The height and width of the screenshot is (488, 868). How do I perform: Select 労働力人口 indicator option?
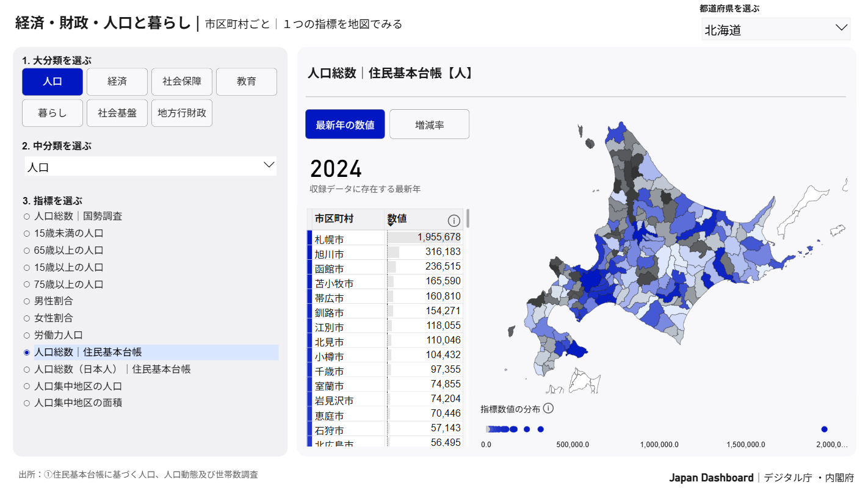tap(27, 335)
